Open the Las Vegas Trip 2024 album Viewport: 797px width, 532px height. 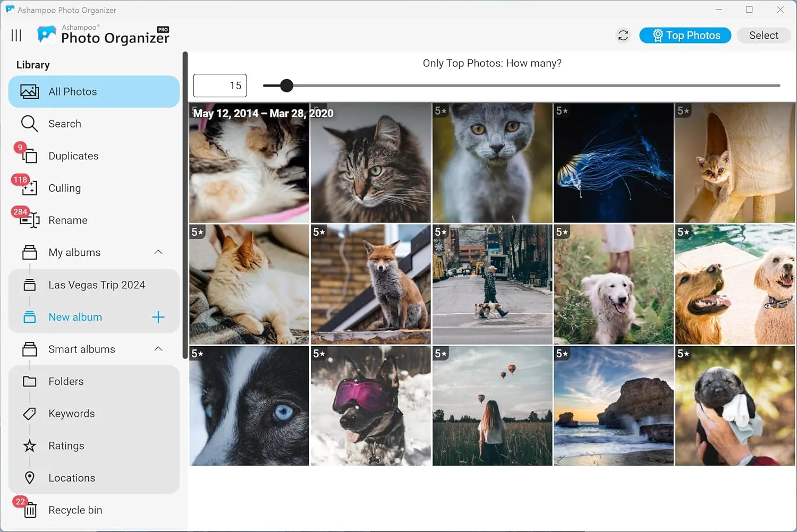pos(96,285)
